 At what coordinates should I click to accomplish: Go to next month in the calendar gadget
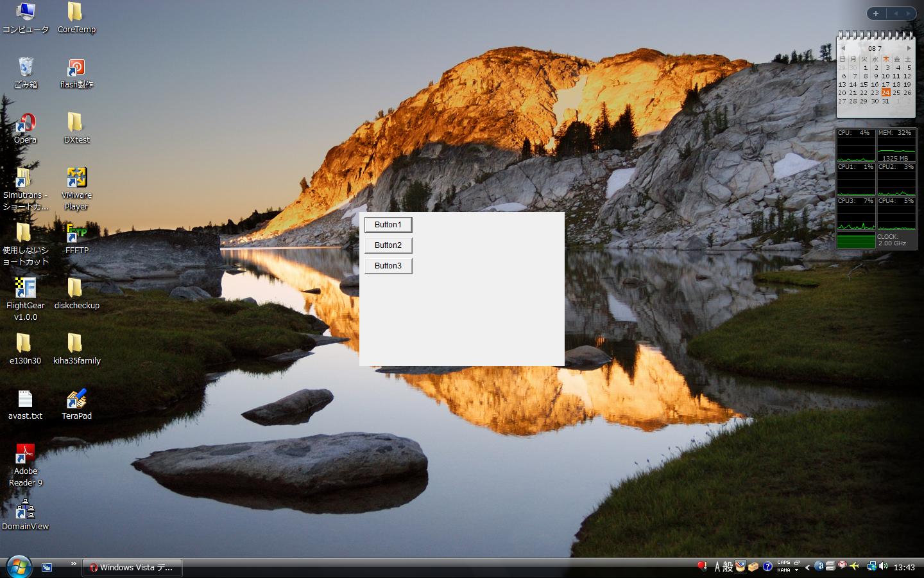click(x=909, y=48)
